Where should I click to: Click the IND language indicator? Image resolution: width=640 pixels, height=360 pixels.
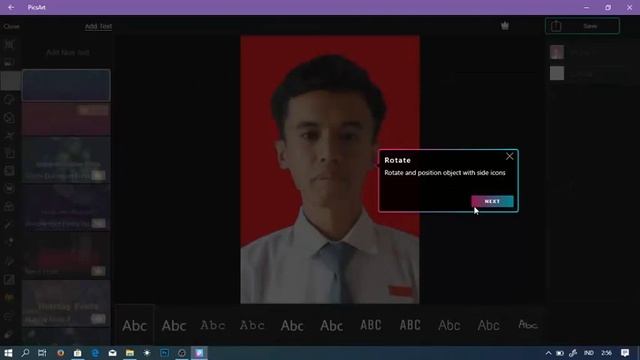point(588,353)
